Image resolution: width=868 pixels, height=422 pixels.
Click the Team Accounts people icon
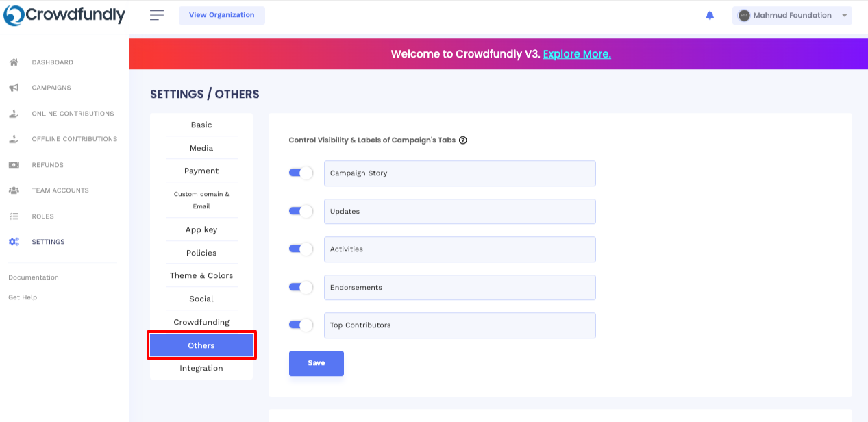click(x=14, y=190)
